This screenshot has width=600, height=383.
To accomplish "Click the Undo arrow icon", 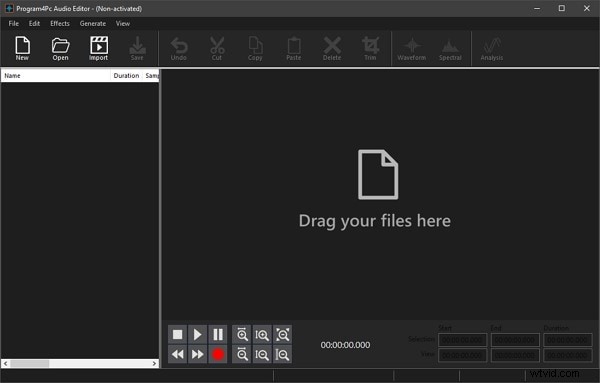I will 179,48.
